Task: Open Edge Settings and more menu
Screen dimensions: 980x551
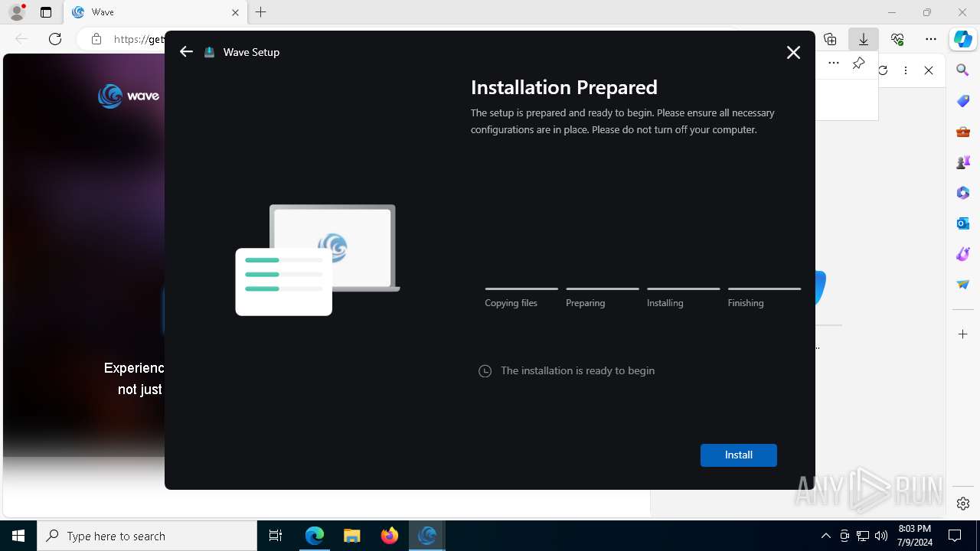Action: [931, 39]
